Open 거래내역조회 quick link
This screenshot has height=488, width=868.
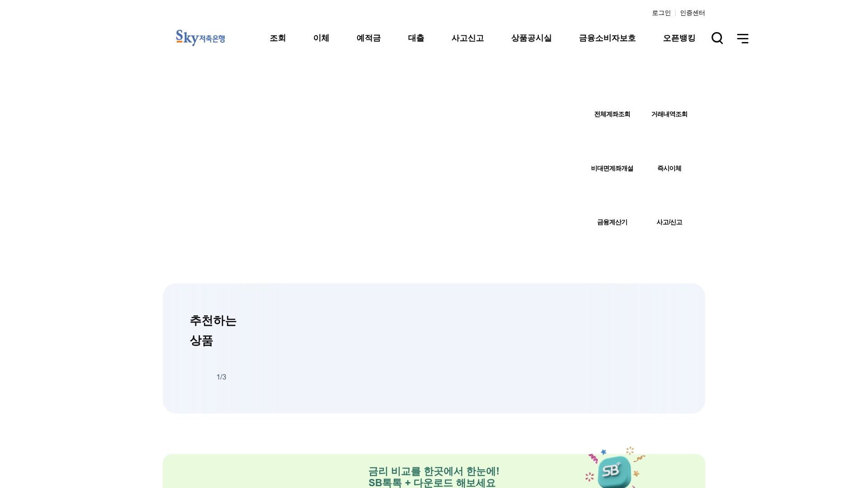pos(669,114)
